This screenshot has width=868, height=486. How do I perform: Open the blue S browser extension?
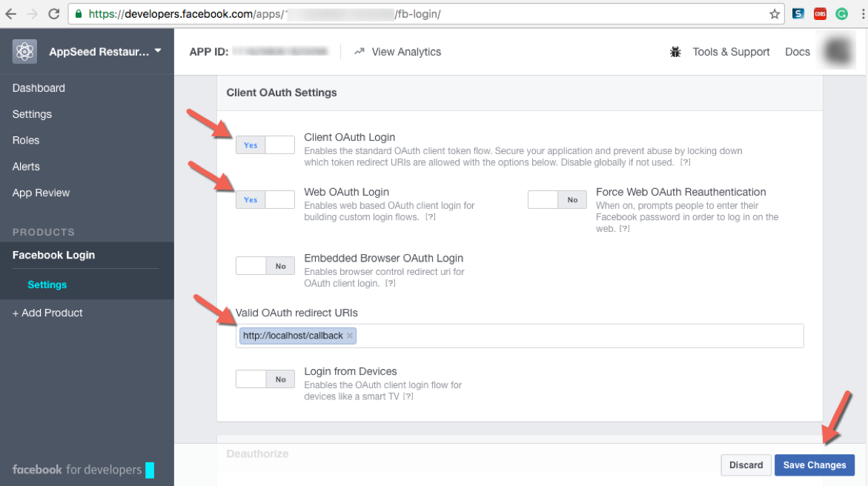(798, 14)
